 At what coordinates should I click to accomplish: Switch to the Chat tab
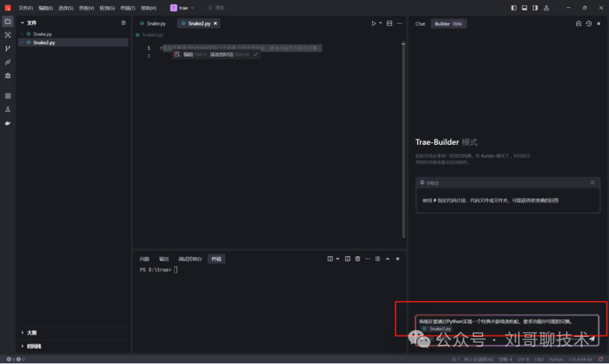click(420, 24)
